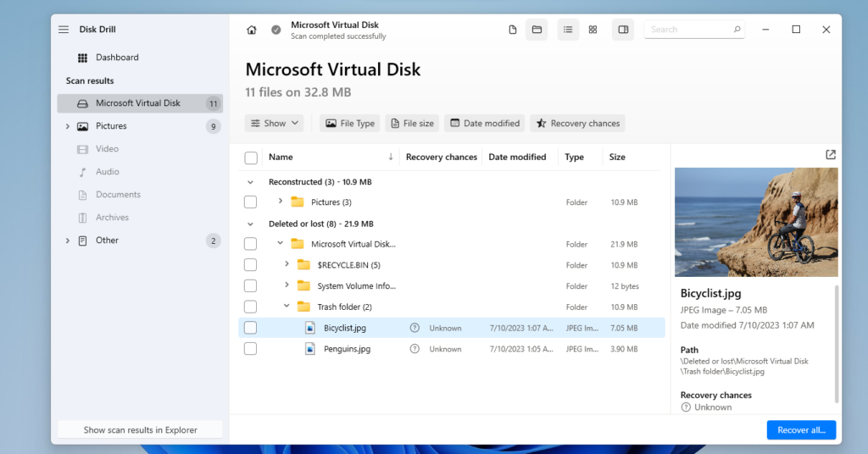The width and height of the screenshot is (868, 454).
Task: Click Recover all button
Action: 801,429
